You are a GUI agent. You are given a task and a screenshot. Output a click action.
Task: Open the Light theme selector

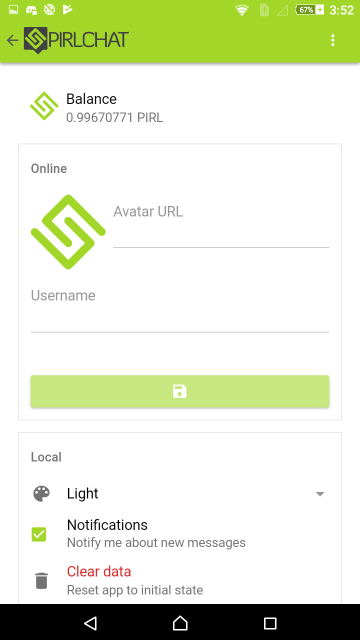tap(196, 493)
